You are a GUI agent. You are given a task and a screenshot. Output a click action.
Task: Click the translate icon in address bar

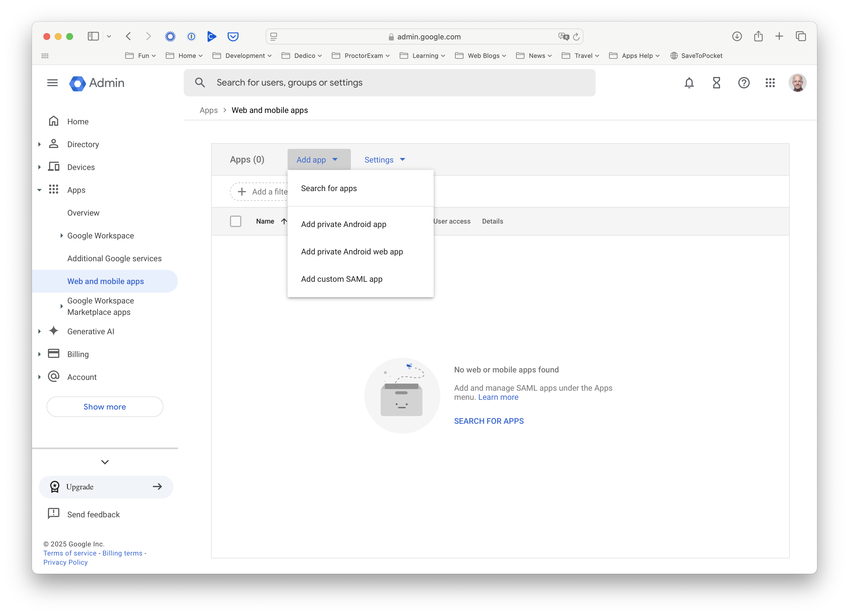tap(563, 36)
